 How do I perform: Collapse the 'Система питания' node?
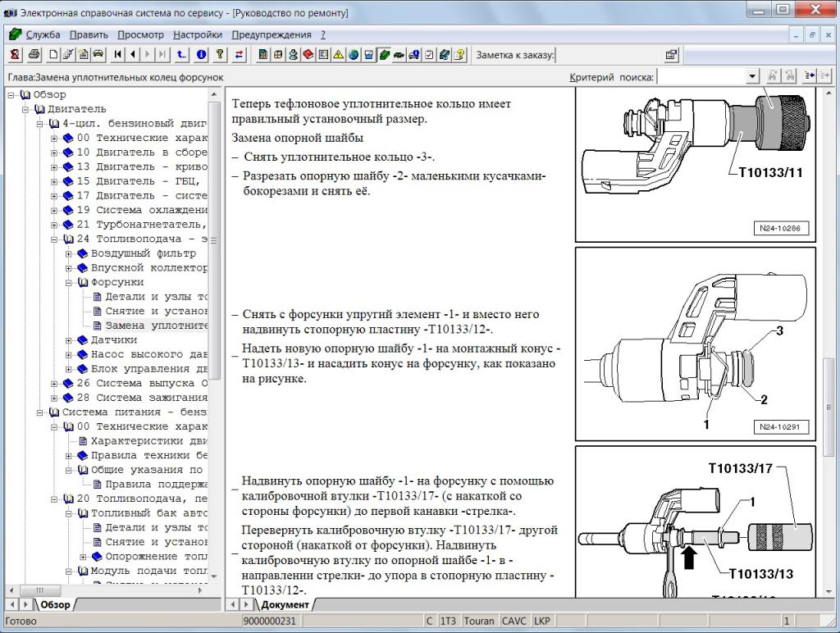coord(39,413)
